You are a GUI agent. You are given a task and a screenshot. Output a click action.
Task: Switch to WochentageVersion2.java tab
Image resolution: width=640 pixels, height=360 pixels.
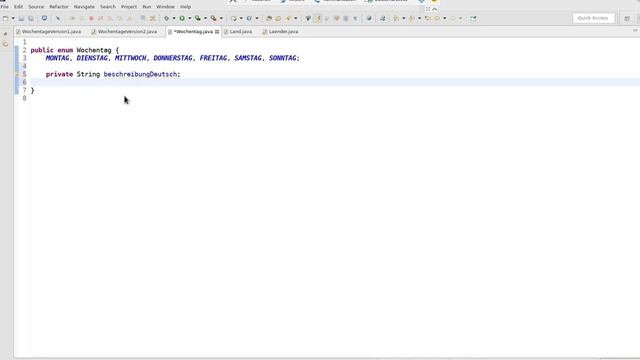coord(125,31)
